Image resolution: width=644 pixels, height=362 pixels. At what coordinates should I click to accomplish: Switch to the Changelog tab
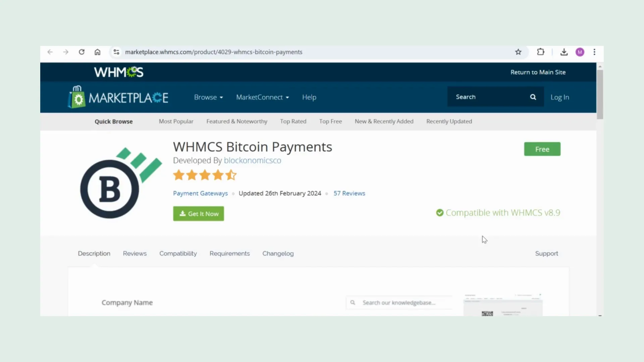click(278, 254)
